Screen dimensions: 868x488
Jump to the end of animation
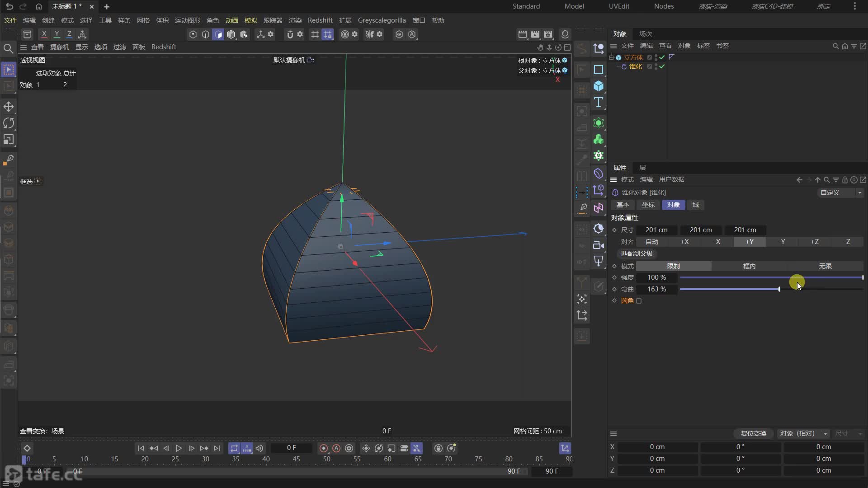coord(217,448)
